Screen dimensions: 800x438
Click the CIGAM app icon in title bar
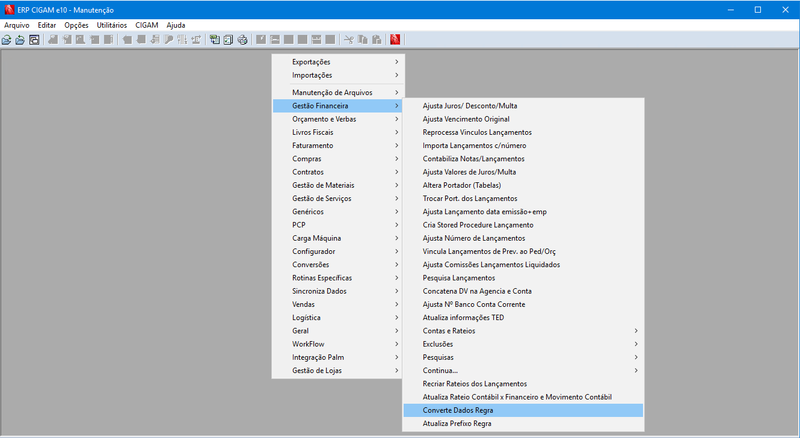(9, 10)
